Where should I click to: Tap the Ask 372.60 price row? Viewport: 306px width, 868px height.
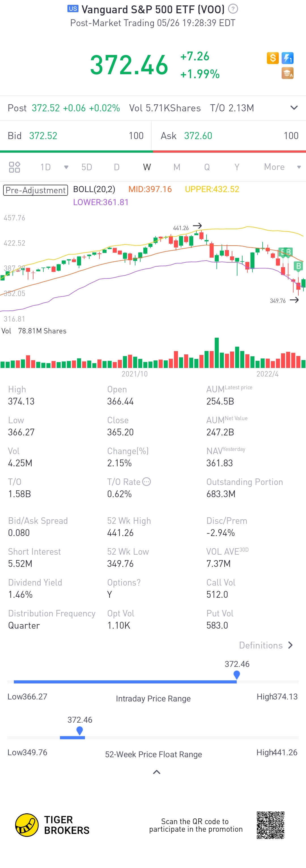(x=229, y=136)
